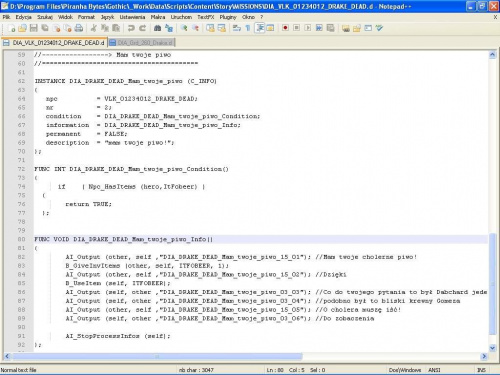Cut selection with the scissors icon
This screenshot has height=375, width=500.
tap(94, 28)
